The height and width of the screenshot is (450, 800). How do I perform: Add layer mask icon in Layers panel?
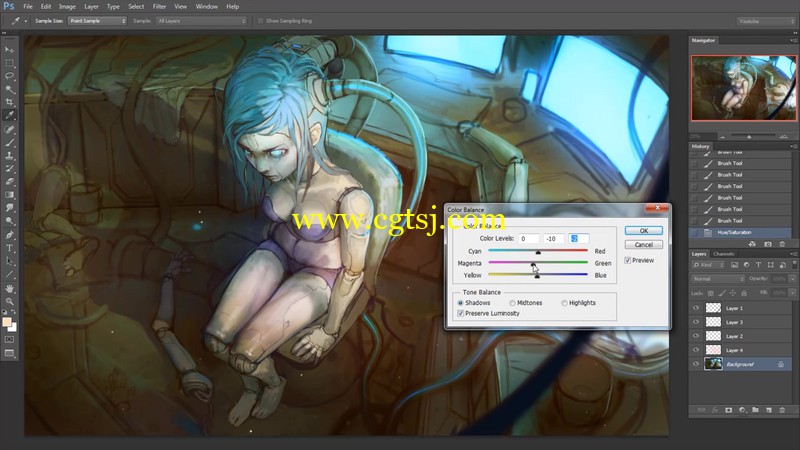point(729,410)
